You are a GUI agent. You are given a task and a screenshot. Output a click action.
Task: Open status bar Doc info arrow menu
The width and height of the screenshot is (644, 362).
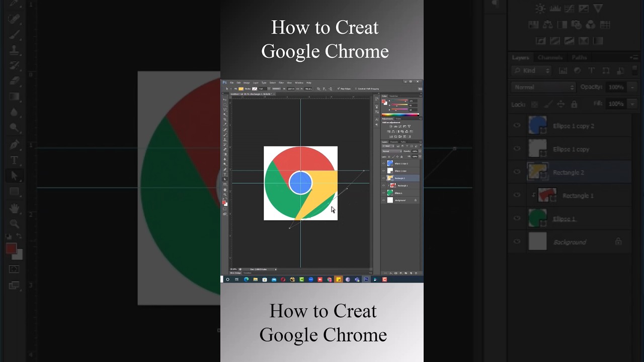[276, 269]
